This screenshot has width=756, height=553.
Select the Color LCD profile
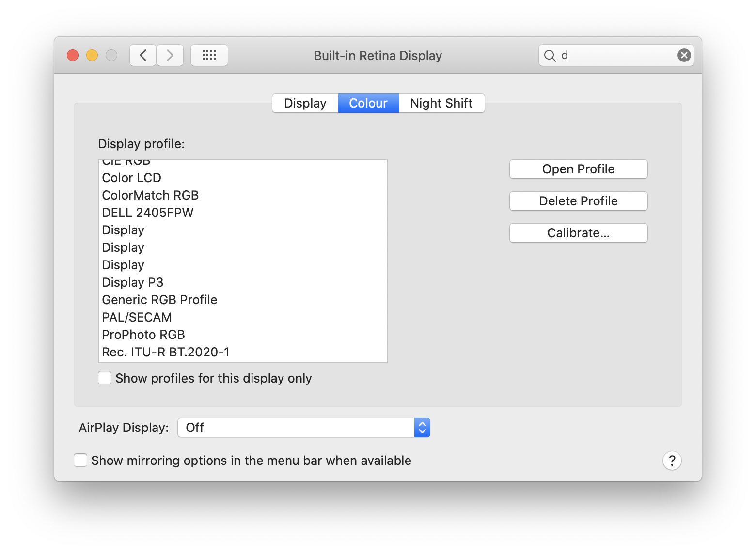coord(243,178)
